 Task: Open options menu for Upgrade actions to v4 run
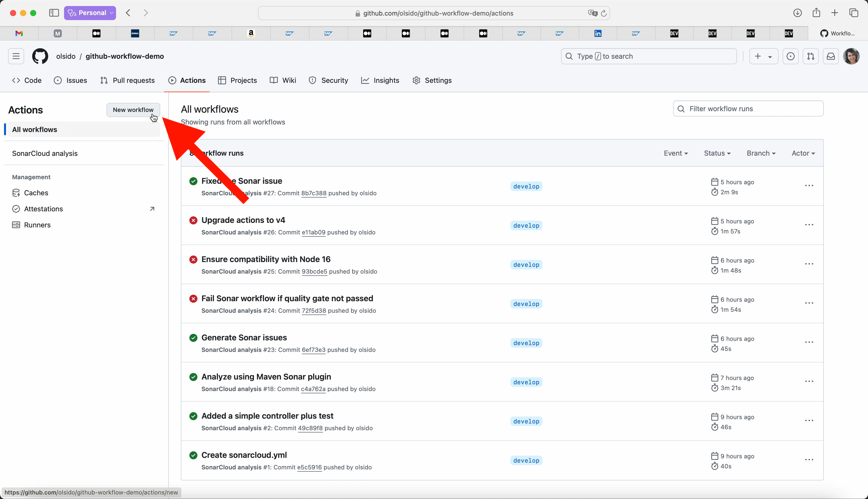809,225
